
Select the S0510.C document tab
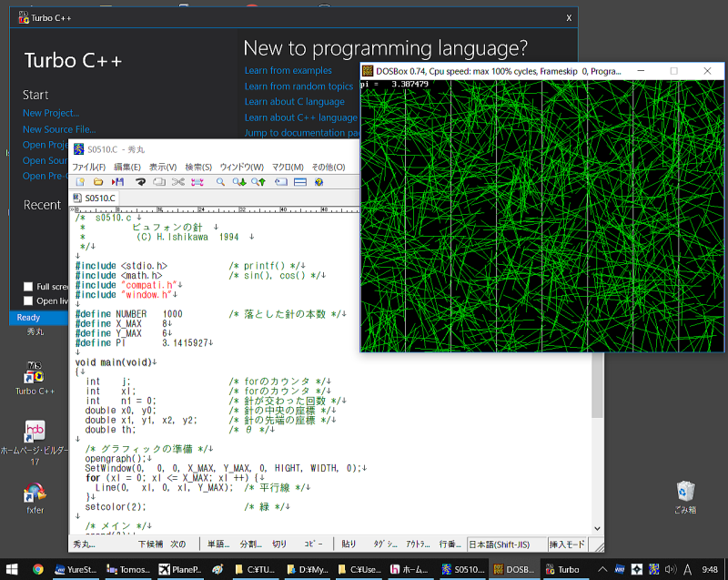tap(95, 198)
